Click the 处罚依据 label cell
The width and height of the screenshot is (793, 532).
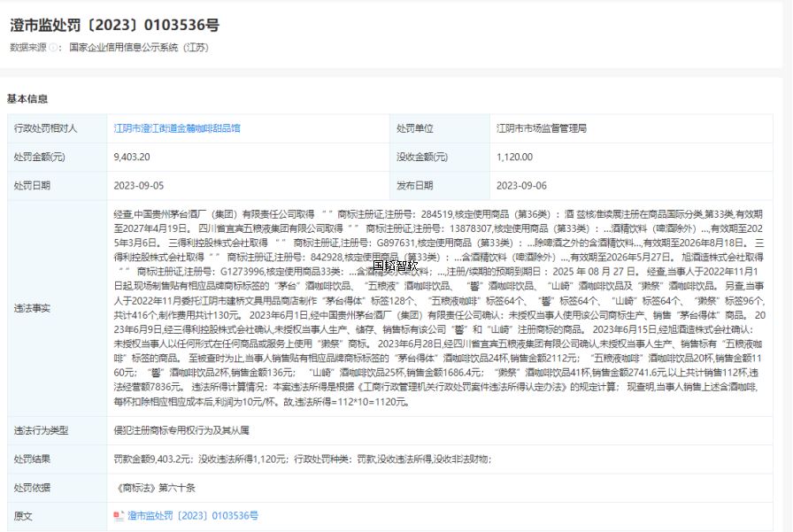[58, 488]
